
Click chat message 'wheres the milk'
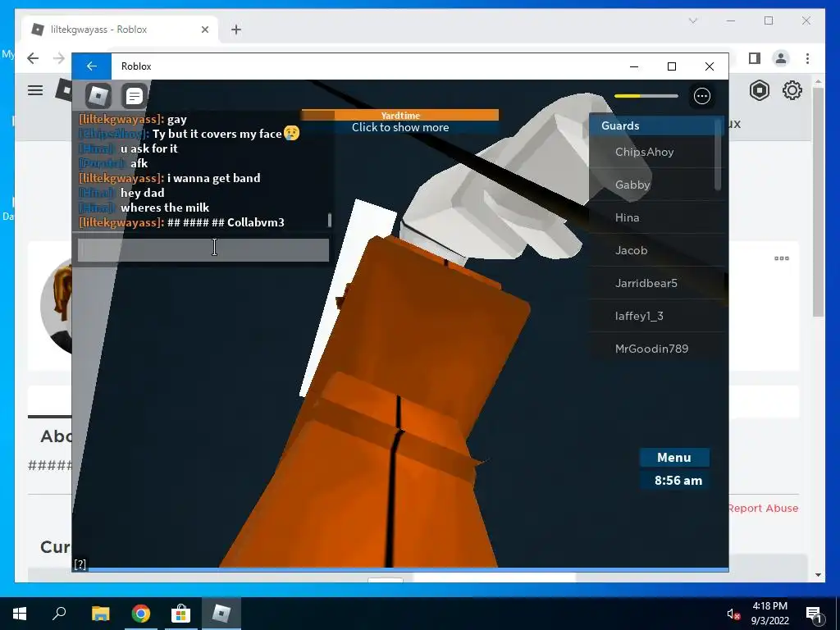[165, 208]
